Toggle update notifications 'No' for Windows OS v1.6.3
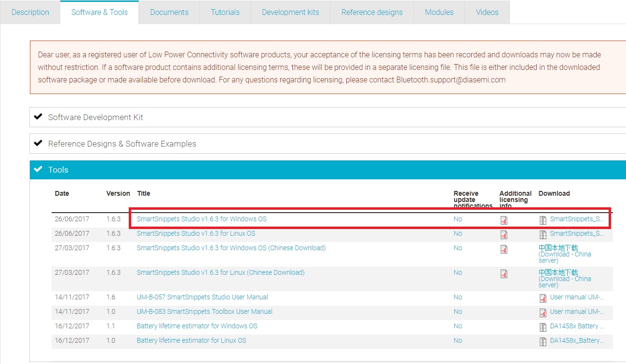This screenshot has width=626, height=364. pyautogui.click(x=458, y=219)
